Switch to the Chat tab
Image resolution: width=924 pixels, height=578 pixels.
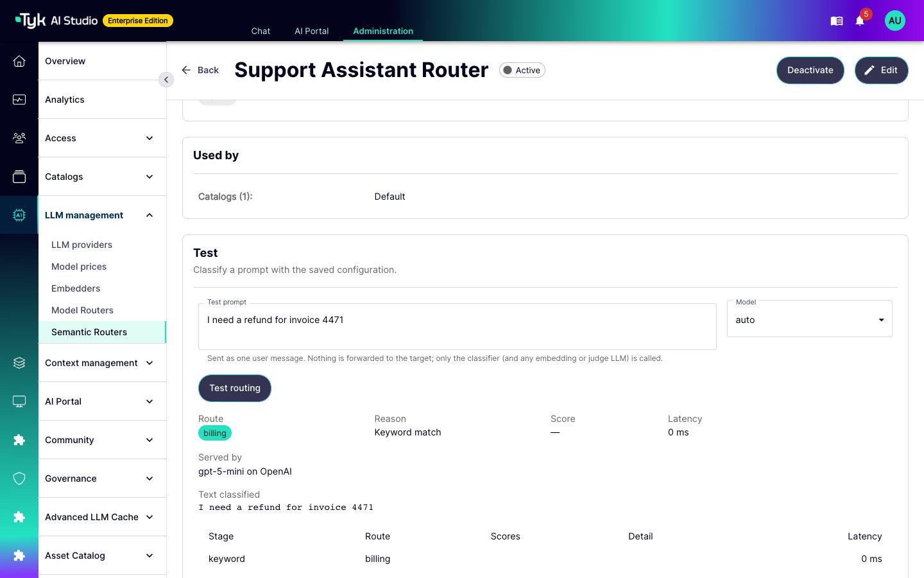[x=261, y=31]
